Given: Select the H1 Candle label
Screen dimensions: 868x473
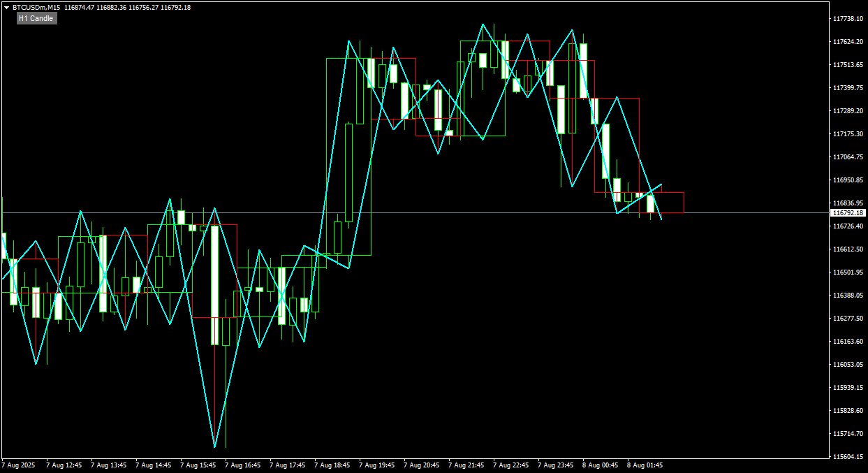Looking at the screenshot, I should pos(36,18).
